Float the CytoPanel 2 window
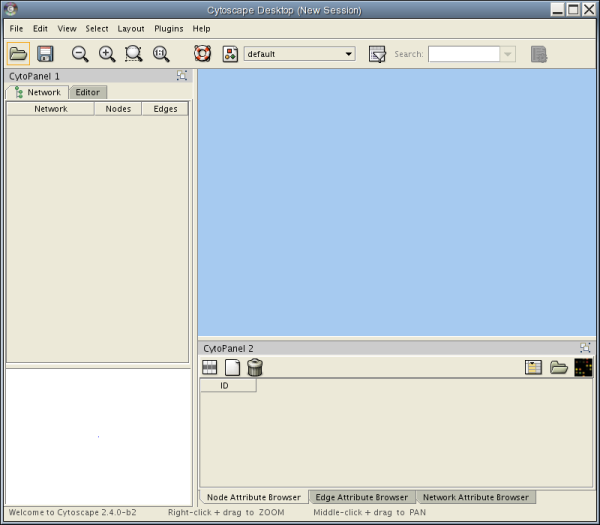The height and width of the screenshot is (525, 600). click(x=585, y=348)
